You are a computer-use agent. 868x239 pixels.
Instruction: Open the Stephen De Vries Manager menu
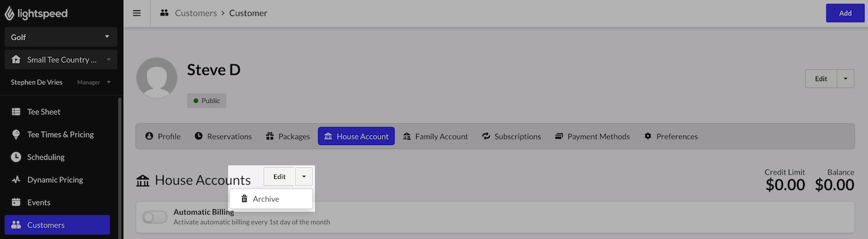coord(61,82)
